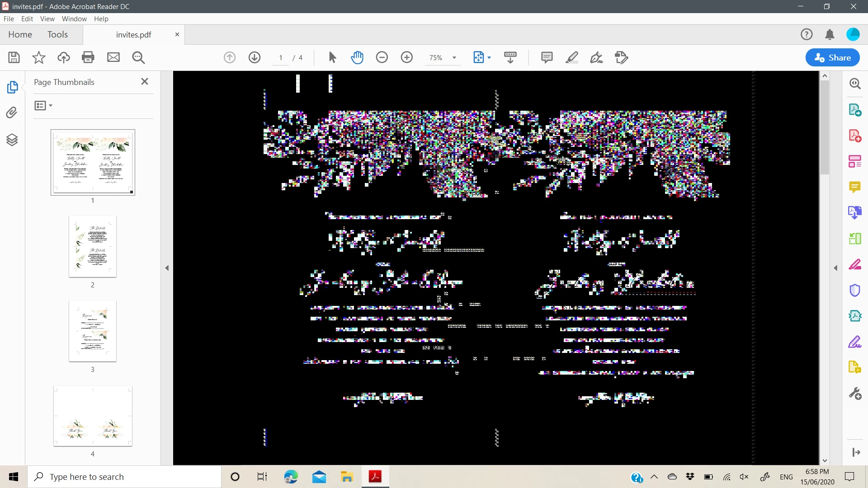Viewport: 868px width, 488px height.
Task: Open the 75% zoom level dropdown
Action: [x=454, y=58]
